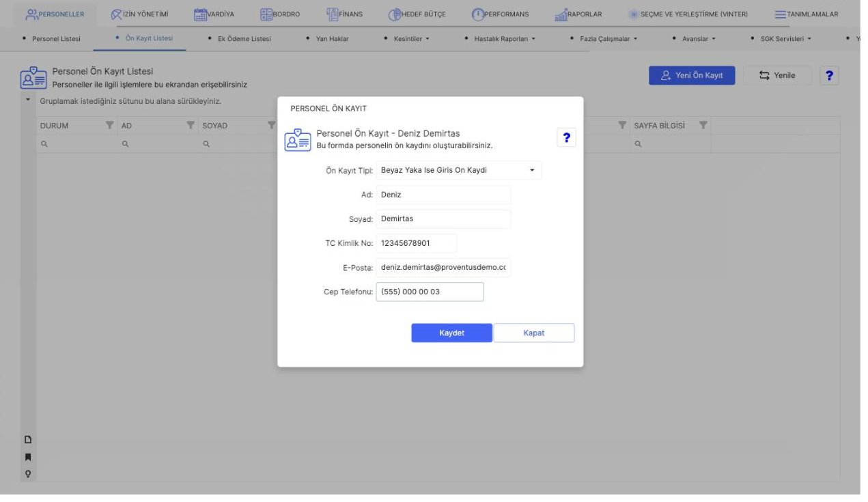868x502 pixels.
Task: Open the Tanımlamalar menu
Action: 807,14
